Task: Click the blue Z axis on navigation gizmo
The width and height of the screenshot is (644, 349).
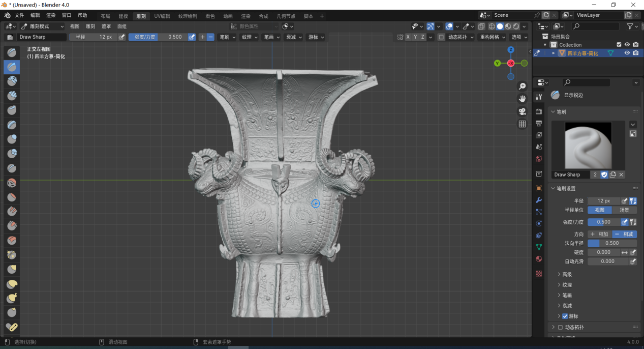Action: tap(511, 50)
